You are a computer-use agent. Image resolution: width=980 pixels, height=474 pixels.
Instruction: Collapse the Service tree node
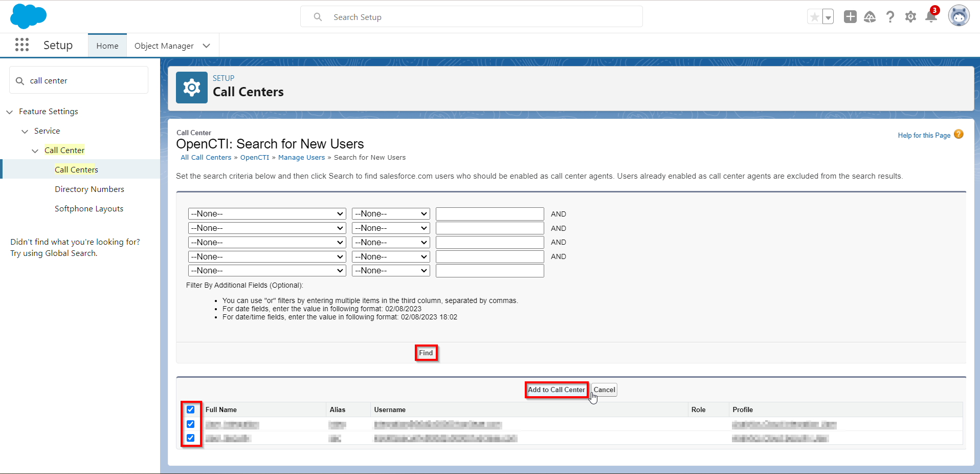point(25,131)
